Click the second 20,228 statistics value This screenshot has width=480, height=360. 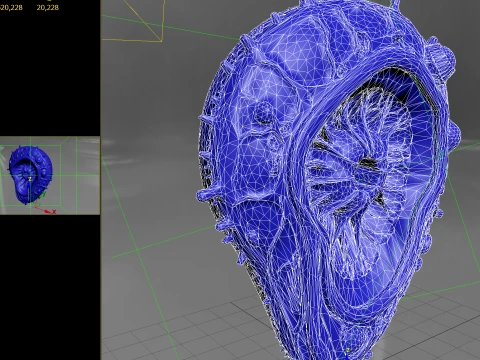click(x=48, y=7)
